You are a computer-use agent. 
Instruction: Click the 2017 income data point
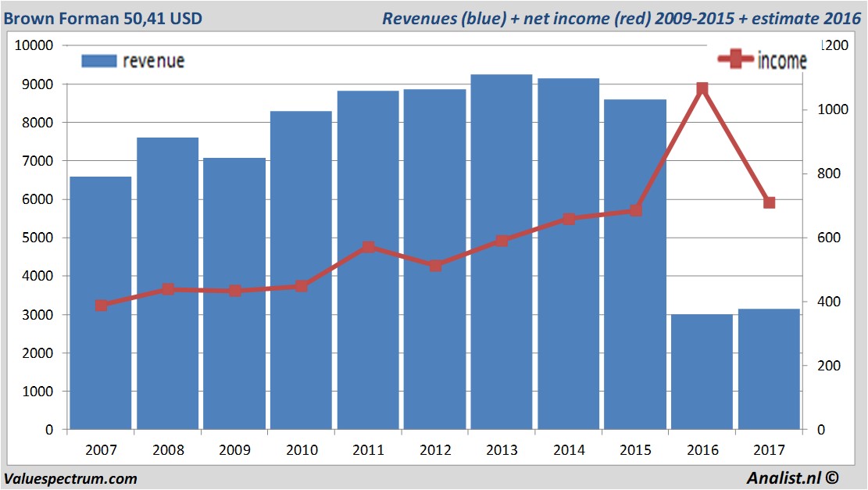click(x=770, y=202)
